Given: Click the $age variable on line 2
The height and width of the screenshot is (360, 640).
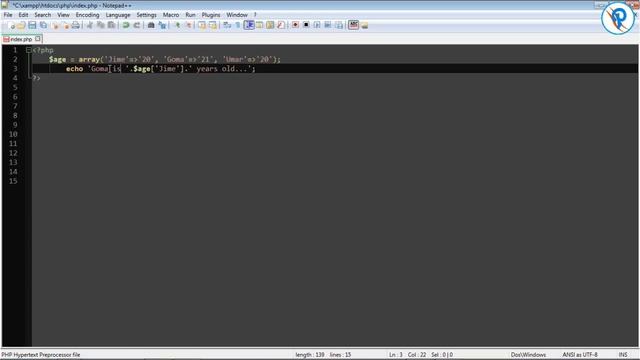Looking at the screenshot, I should pos(58,60).
